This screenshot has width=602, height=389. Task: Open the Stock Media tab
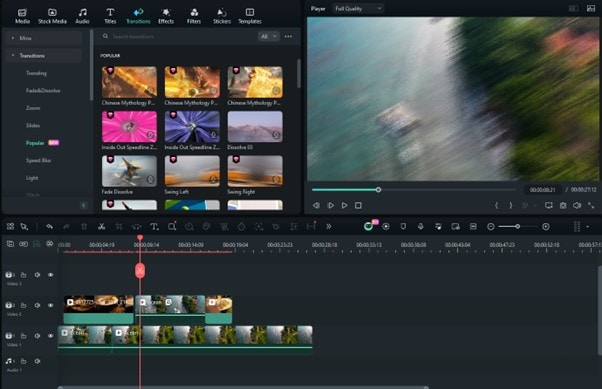(52, 16)
